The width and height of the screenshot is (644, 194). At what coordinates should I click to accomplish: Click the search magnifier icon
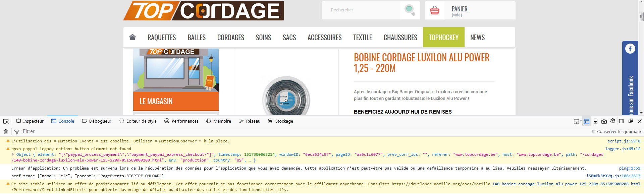[x=410, y=10]
